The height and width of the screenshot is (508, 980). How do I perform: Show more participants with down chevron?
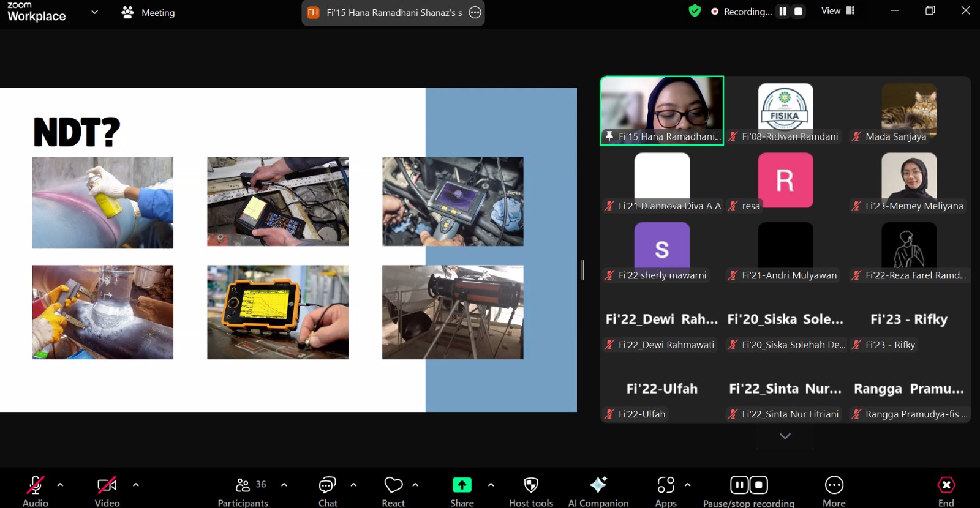785,436
